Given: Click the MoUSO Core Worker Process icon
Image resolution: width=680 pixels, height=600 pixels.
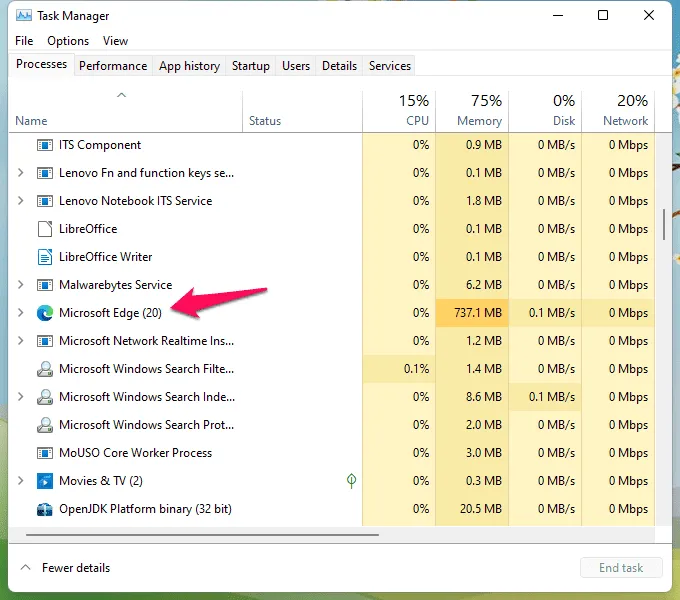Looking at the screenshot, I should coord(45,453).
